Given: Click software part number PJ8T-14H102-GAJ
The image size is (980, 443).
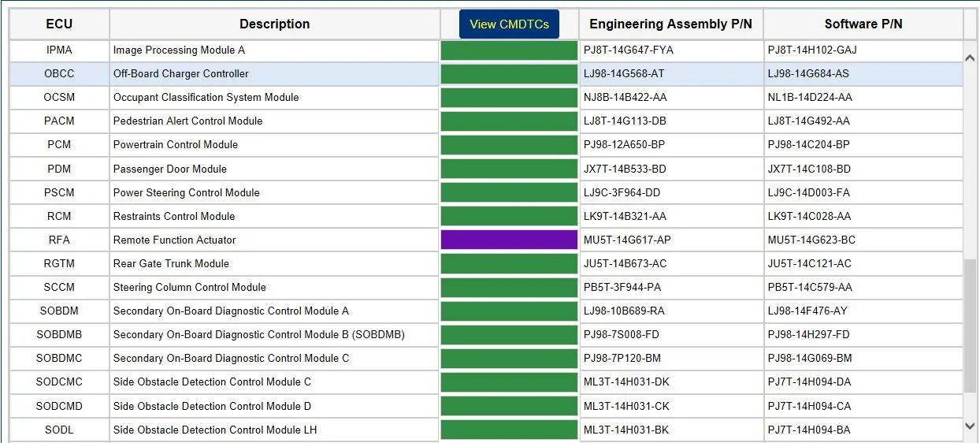Looking at the screenshot, I should [x=812, y=50].
